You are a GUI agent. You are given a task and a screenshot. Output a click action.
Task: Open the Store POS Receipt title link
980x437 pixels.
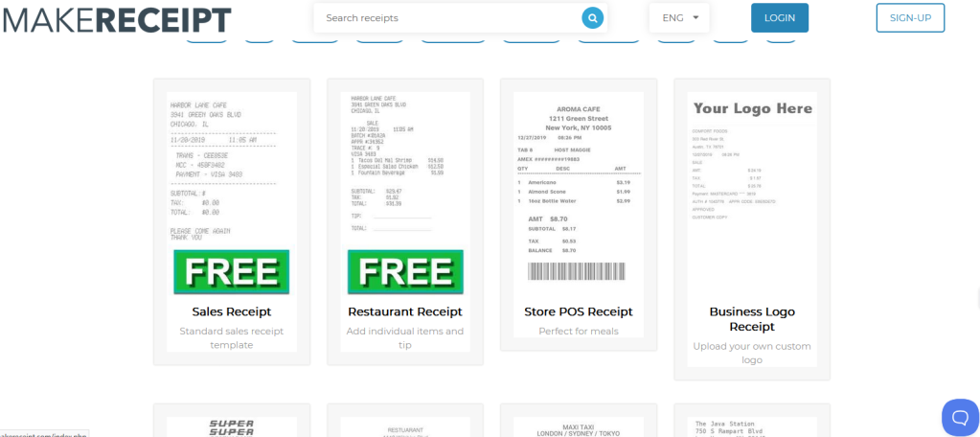(578, 311)
